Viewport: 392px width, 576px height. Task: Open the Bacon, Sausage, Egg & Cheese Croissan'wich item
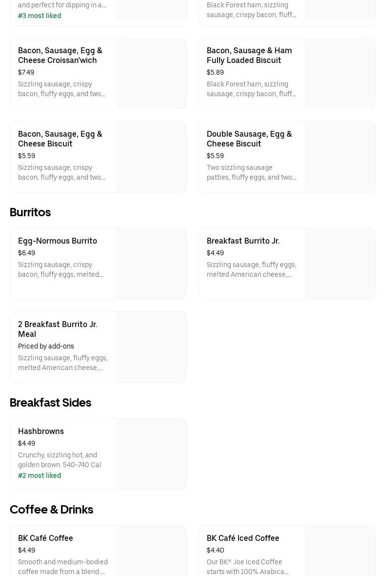click(x=60, y=55)
